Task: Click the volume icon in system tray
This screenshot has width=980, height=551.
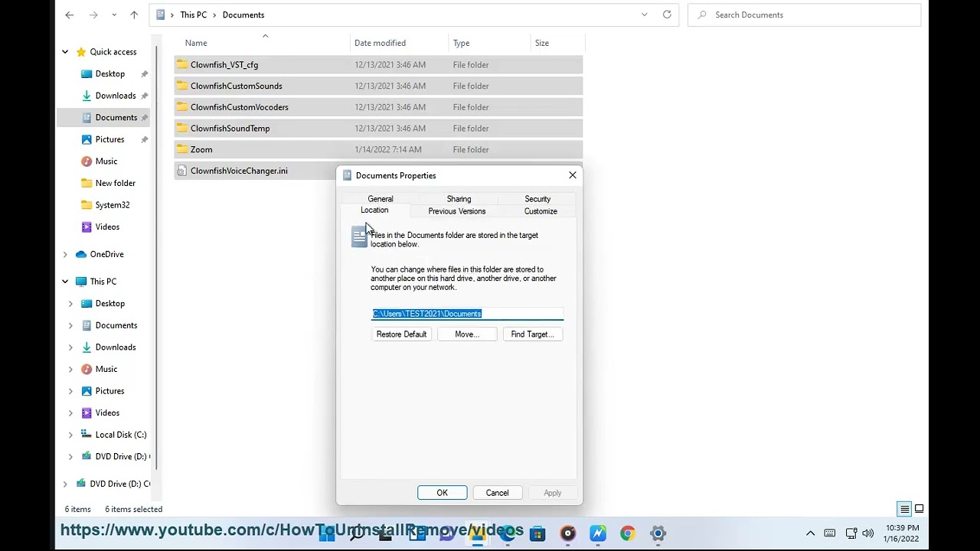Action: [x=867, y=533]
